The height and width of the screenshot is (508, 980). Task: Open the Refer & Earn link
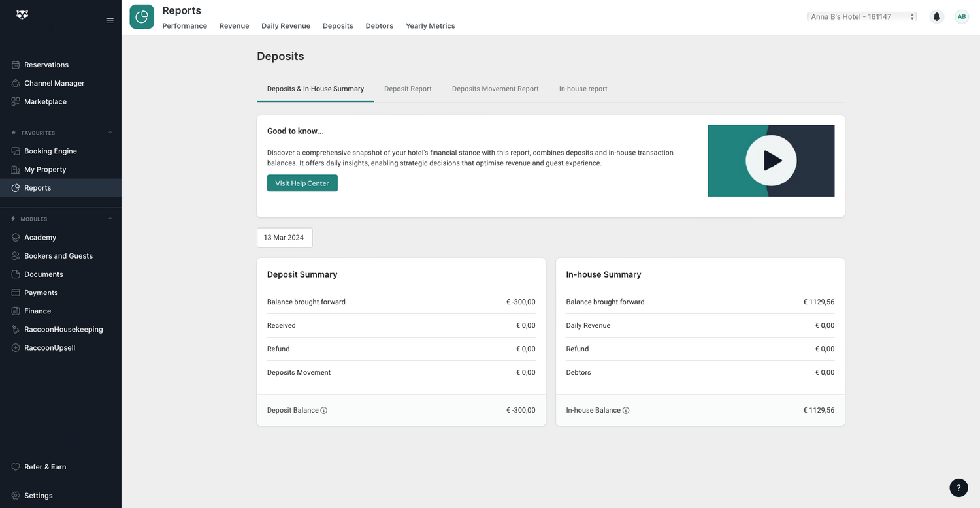(45, 467)
